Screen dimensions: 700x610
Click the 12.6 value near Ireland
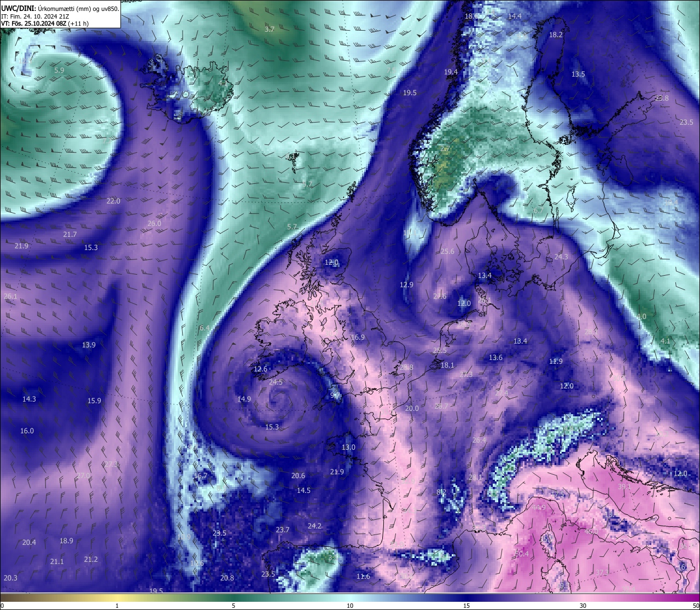[x=260, y=369]
